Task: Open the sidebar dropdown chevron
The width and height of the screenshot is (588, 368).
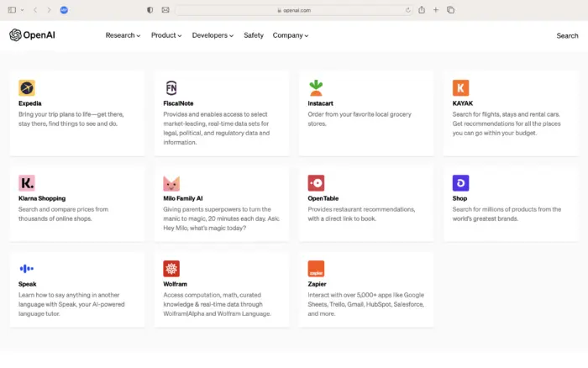Action: tap(23, 10)
